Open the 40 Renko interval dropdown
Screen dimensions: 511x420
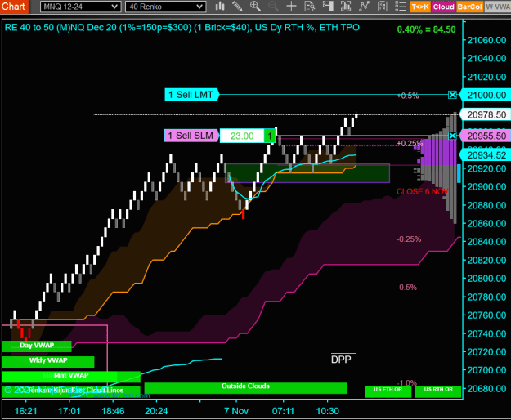(x=165, y=7)
